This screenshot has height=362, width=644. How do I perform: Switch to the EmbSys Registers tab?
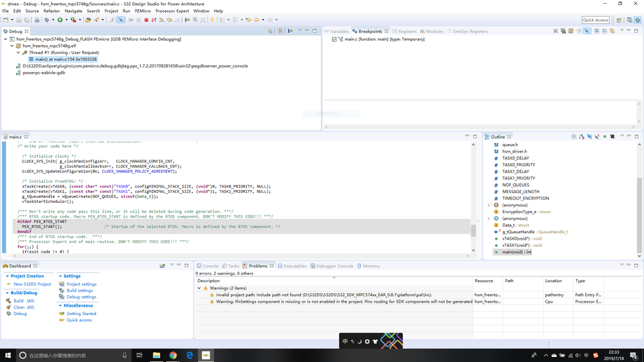point(467,31)
